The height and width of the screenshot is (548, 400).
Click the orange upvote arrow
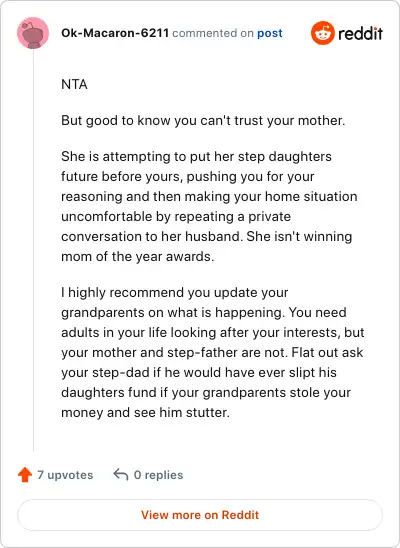tap(25, 475)
